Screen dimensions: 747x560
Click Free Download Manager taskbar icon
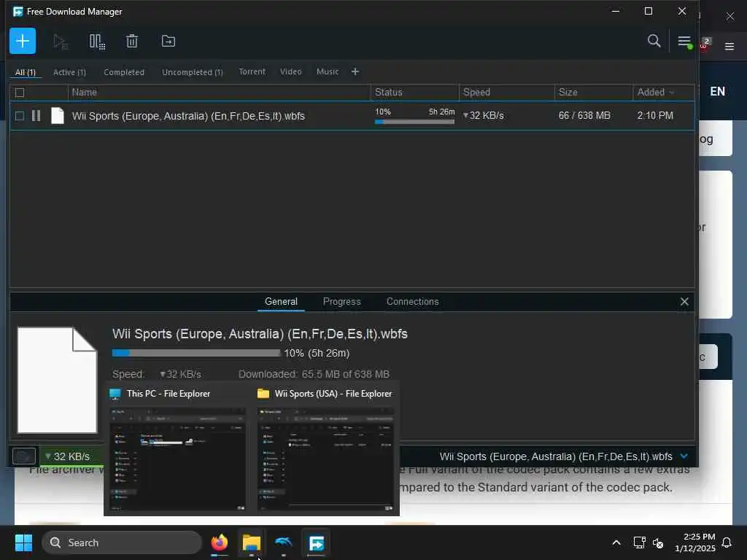[316, 542]
